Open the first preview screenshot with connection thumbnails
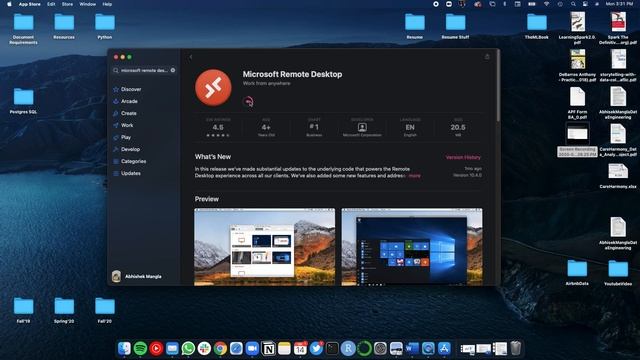The width and height of the screenshot is (640, 360). [x=264, y=247]
